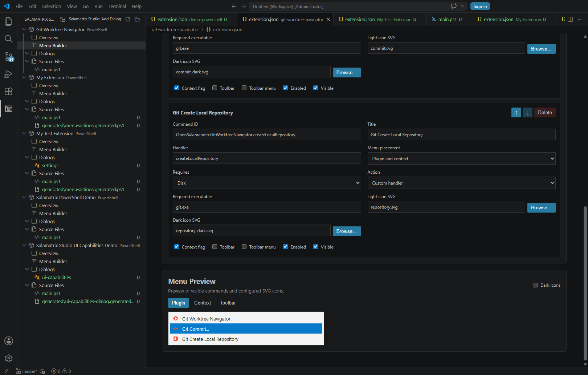
Task: Open the errors and warnings status indicator
Action: [61, 371]
